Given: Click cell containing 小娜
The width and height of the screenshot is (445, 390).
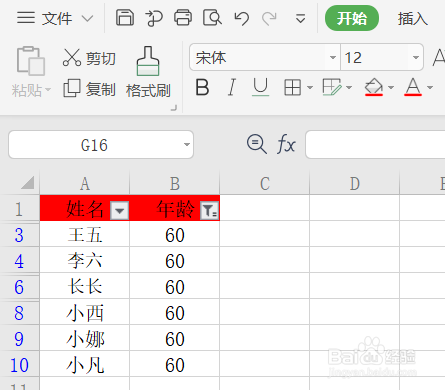Looking at the screenshot, I should click(85, 339).
